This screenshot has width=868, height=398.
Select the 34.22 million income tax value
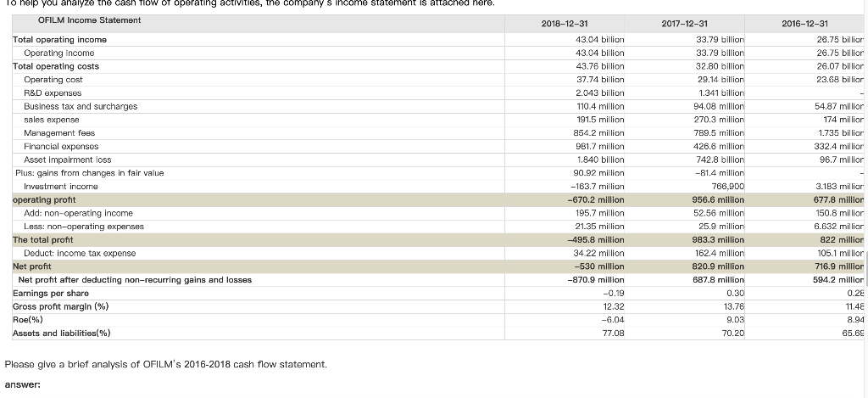599,253
